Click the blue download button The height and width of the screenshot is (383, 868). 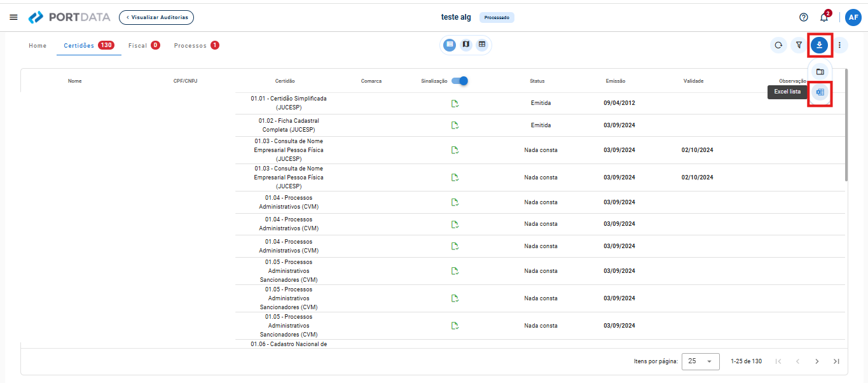point(820,45)
